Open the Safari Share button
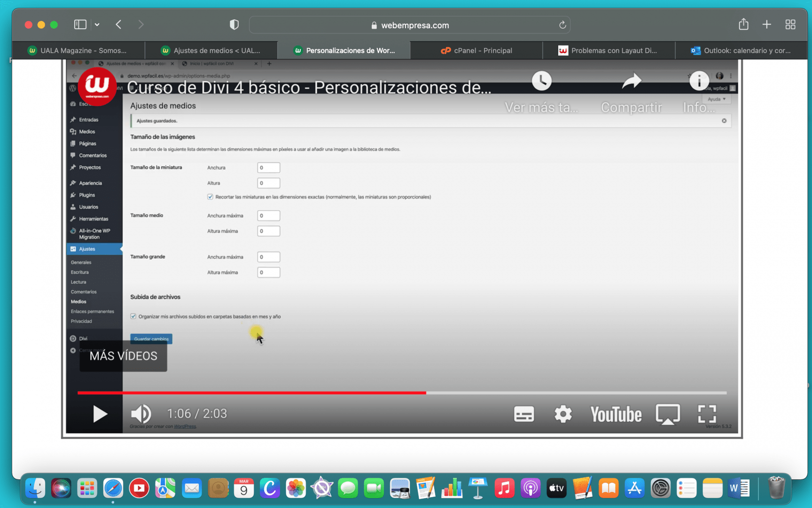This screenshot has width=812, height=508. [743, 24]
